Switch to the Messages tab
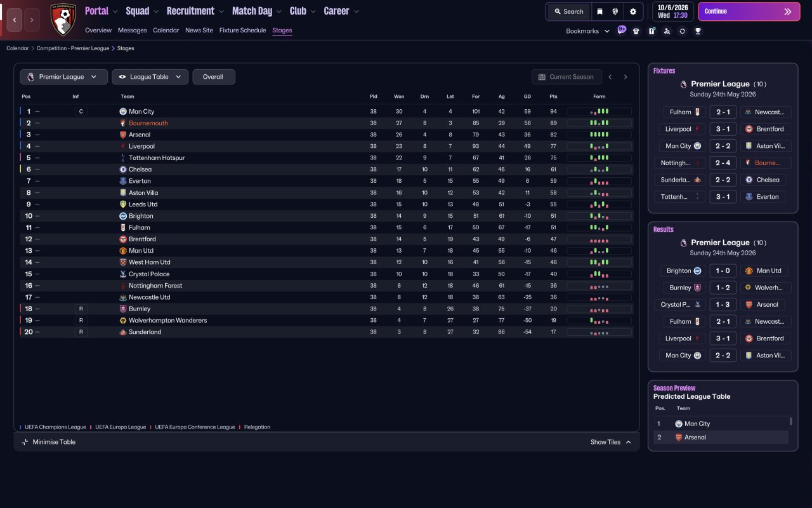This screenshot has height=508, width=812. coord(132,30)
